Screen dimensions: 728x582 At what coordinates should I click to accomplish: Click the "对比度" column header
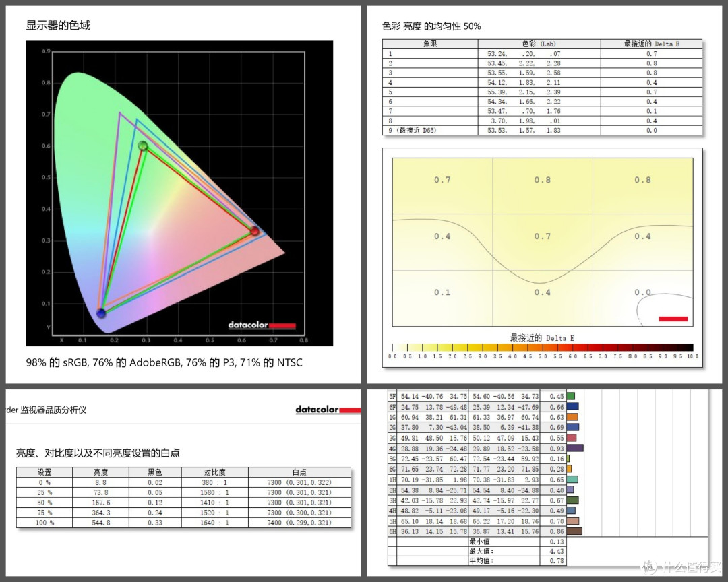(x=214, y=472)
